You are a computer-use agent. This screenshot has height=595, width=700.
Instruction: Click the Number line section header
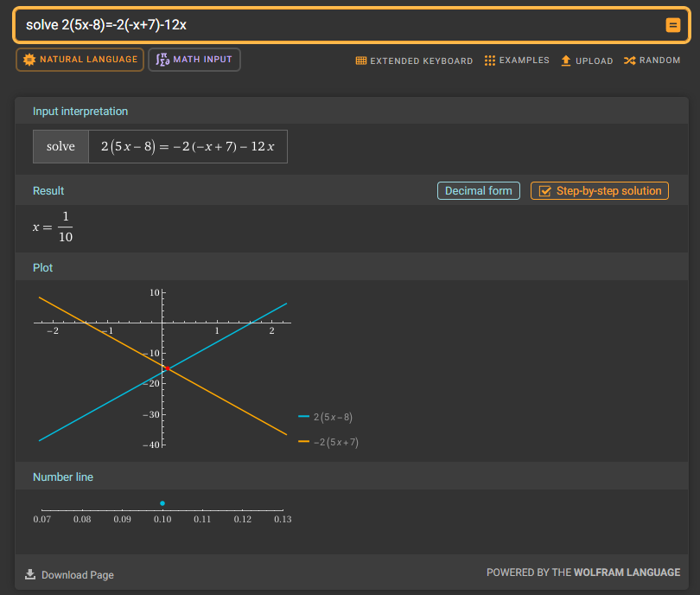click(63, 477)
